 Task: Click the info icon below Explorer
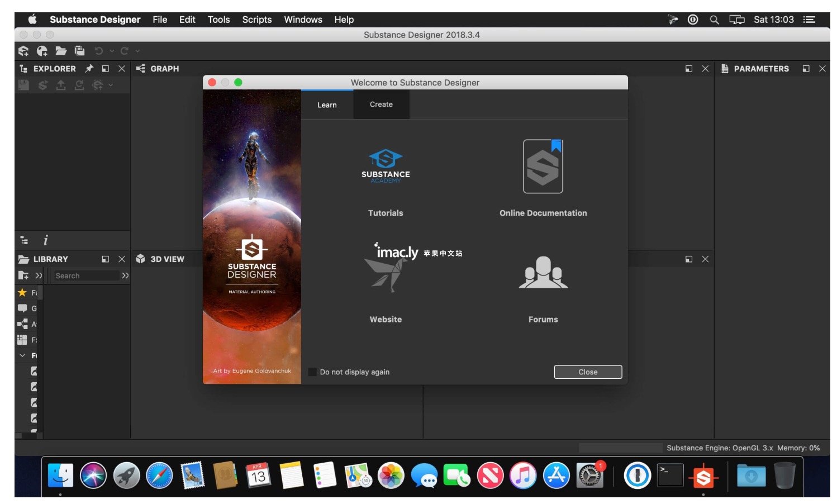45,240
